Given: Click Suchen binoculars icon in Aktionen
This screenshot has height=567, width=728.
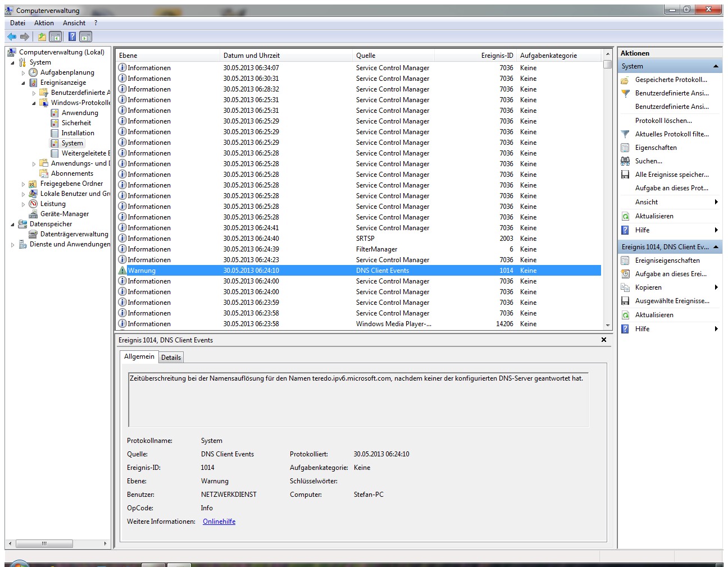Looking at the screenshot, I should (x=625, y=161).
